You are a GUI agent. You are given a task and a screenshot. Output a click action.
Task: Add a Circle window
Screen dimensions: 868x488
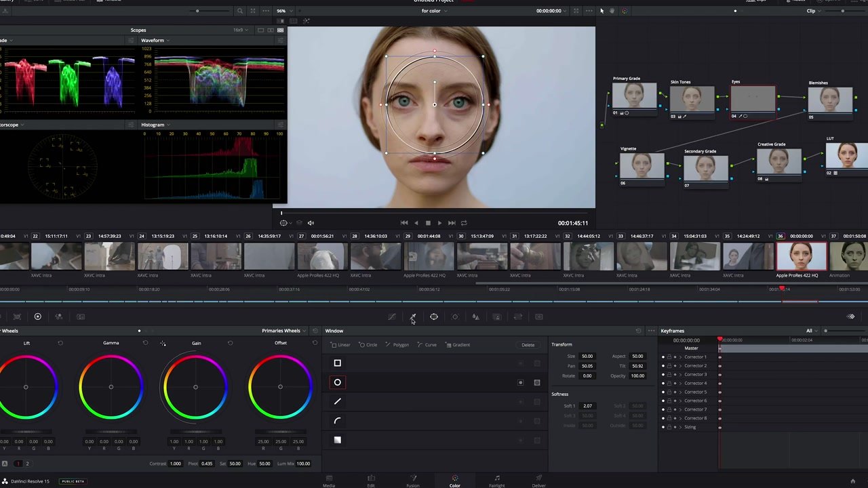point(368,345)
